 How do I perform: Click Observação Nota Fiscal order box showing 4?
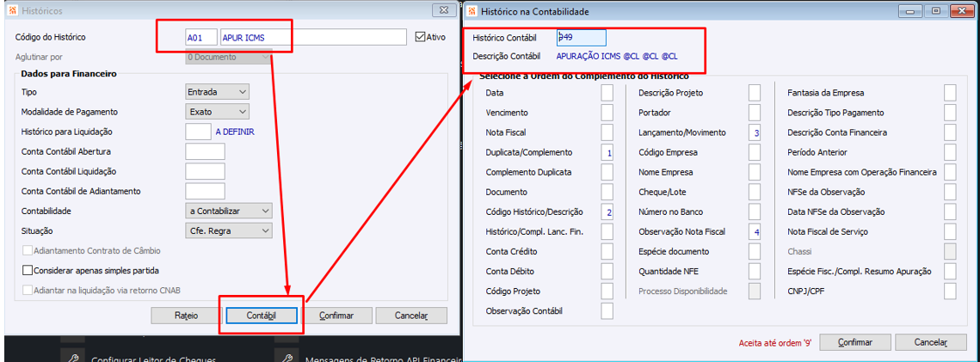click(755, 231)
